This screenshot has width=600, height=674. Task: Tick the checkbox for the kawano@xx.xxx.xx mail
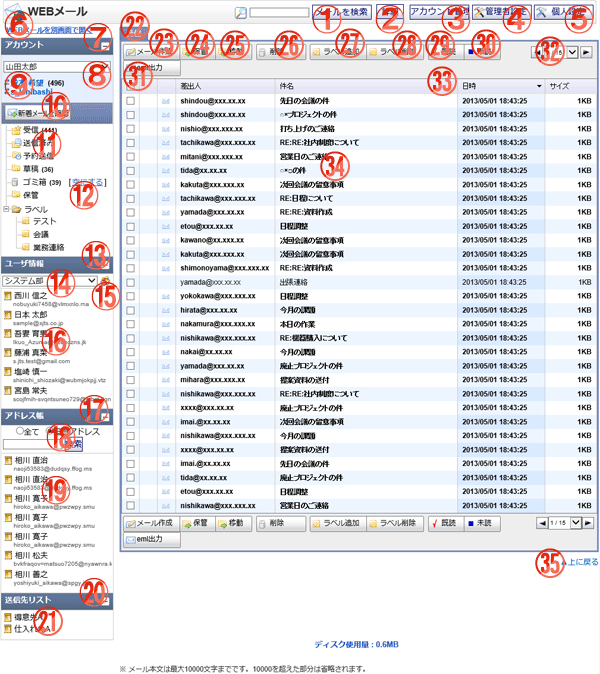131,240
